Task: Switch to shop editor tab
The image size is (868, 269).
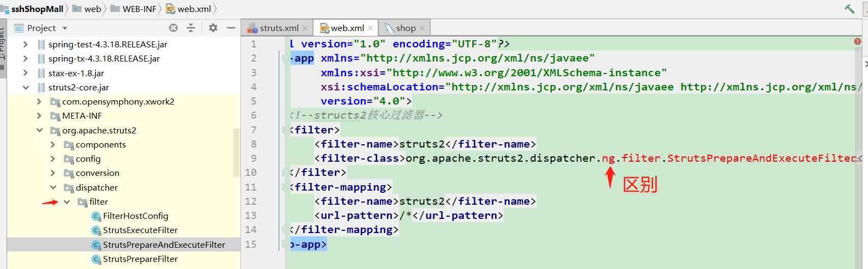Action: tap(405, 28)
